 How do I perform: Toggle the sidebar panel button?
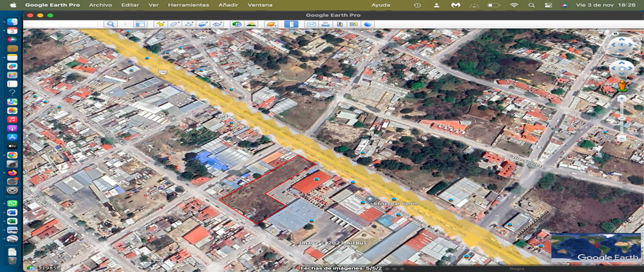tap(140, 24)
